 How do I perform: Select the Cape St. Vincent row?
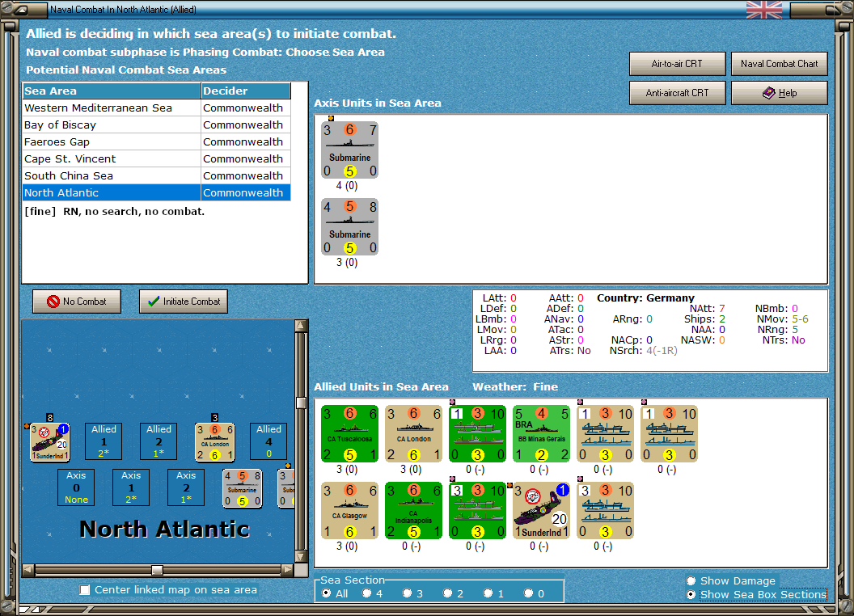coord(157,158)
